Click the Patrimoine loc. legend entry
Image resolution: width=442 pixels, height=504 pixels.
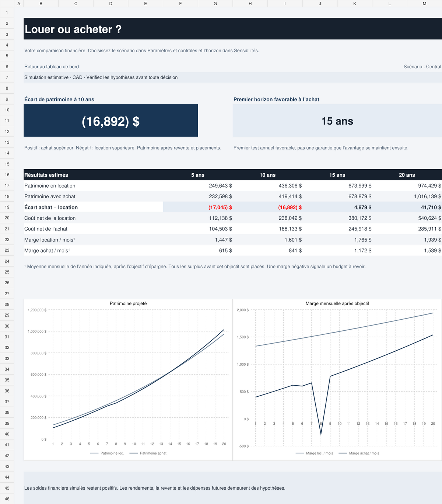(x=107, y=453)
